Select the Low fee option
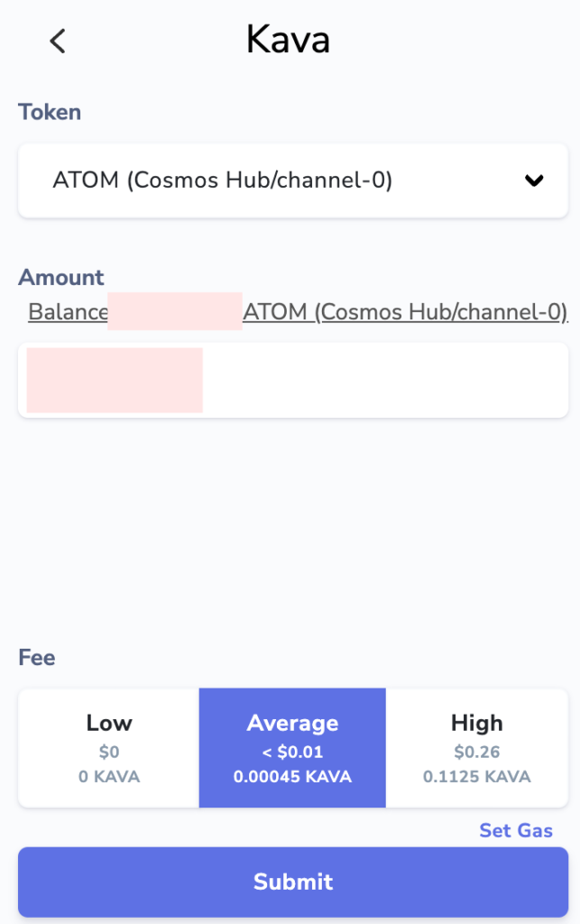The image size is (580, 924). pos(108,747)
